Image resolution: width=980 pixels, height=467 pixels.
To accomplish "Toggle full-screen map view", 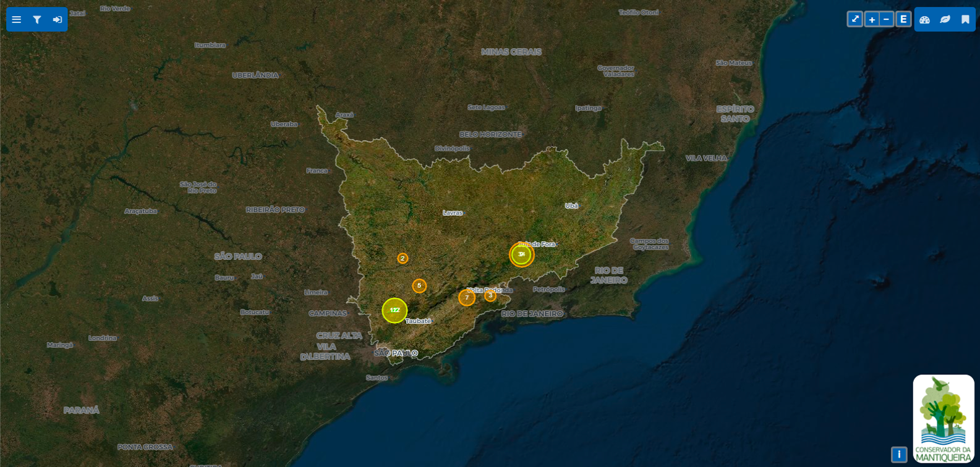I will [854, 19].
